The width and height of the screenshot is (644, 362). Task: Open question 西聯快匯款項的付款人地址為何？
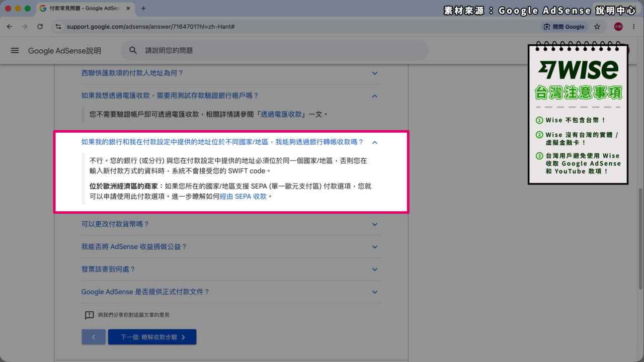[x=132, y=73]
